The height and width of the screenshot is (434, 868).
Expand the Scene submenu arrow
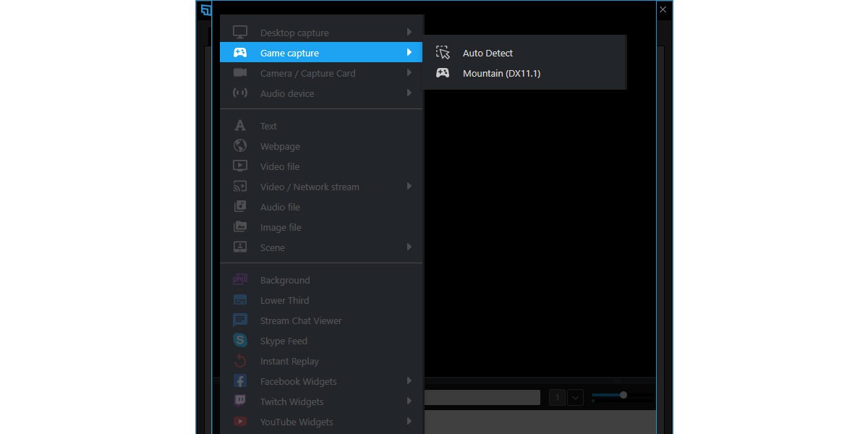point(410,247)
